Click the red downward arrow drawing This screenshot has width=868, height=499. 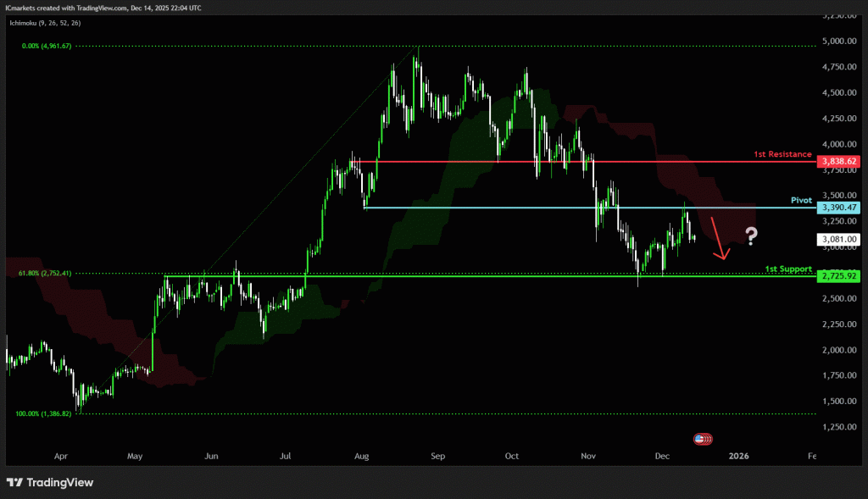(717, 239)
